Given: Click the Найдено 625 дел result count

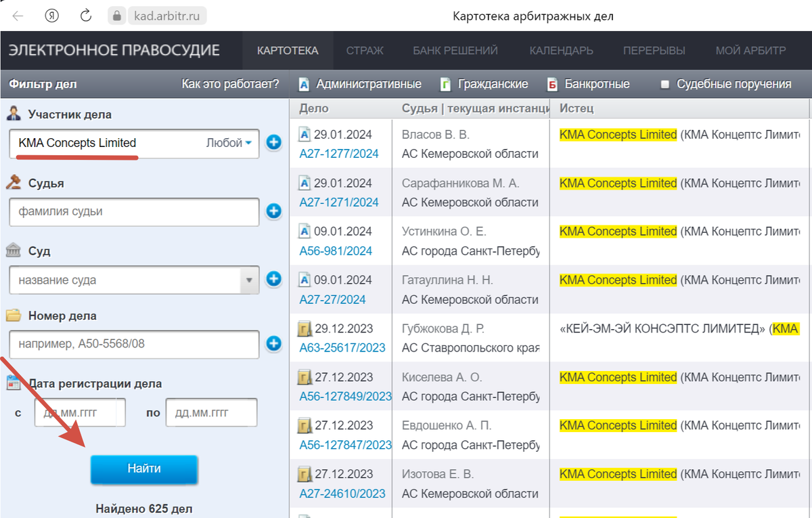Looking at the screenshot, I should [144, 508].
